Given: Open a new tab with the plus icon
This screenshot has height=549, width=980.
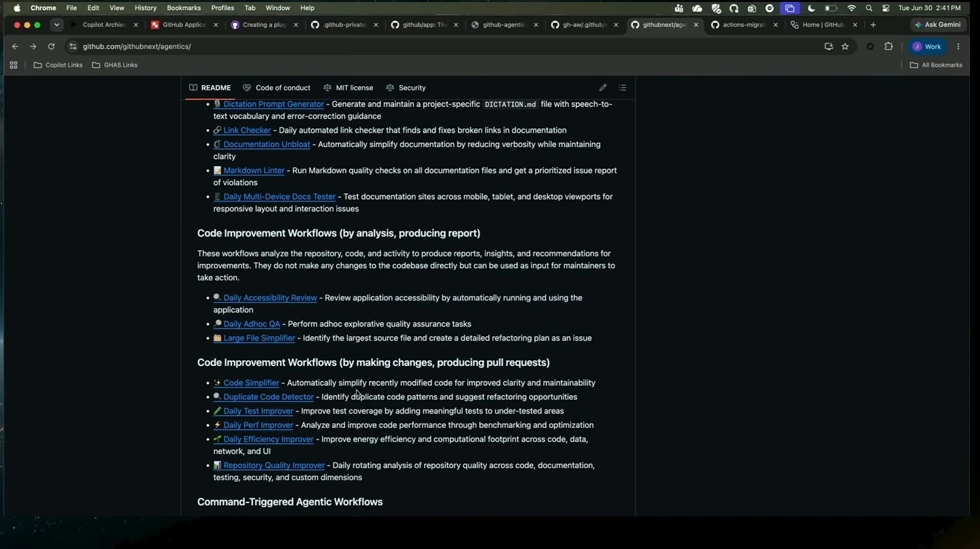Looking at the screenshot, I should (873, 24).
